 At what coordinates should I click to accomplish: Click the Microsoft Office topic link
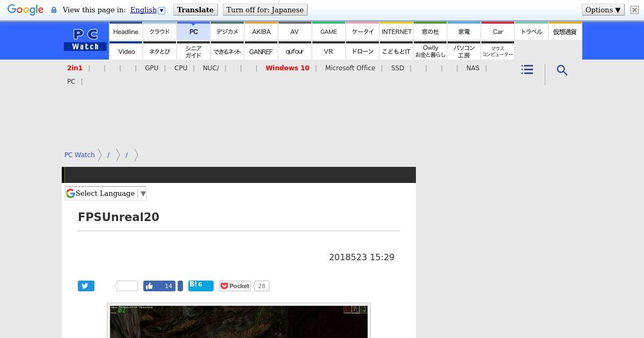(350, 68)
